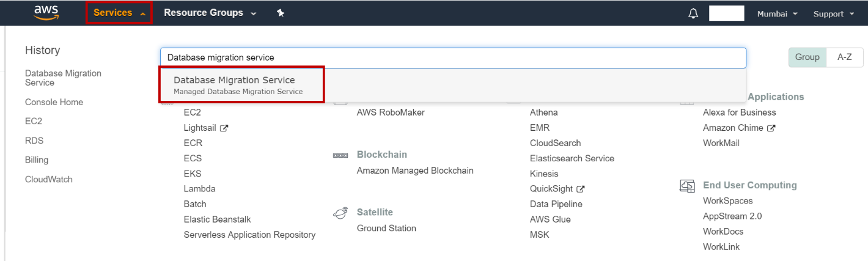Switch service view to Group
This screenshot has width=868, height=261.
[807, 57]
